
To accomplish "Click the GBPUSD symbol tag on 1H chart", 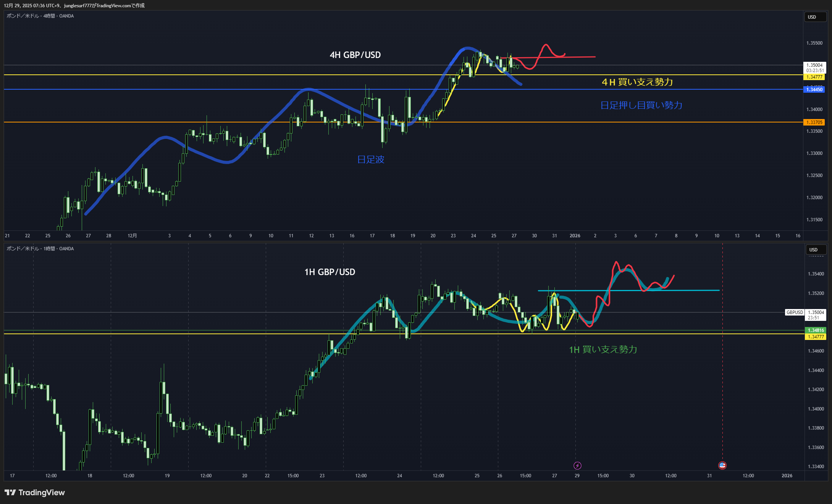I will point(795,312).
